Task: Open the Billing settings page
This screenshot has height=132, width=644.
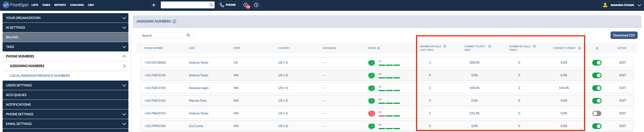Action: click(x=65, y=37)
